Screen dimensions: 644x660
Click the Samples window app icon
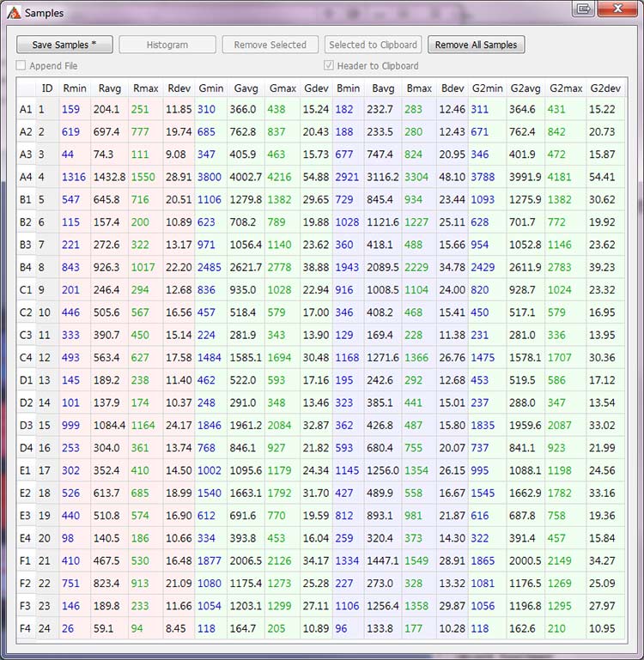[14, 13]
